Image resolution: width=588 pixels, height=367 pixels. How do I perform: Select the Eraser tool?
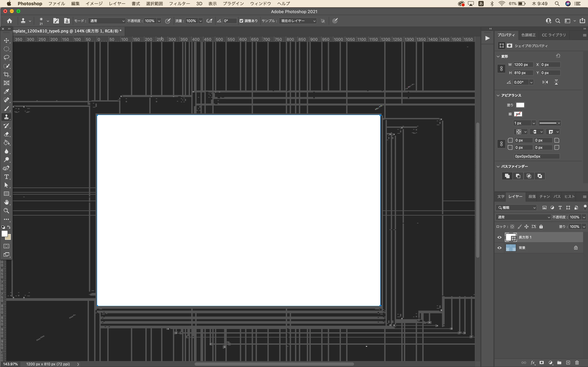[7, 134]
